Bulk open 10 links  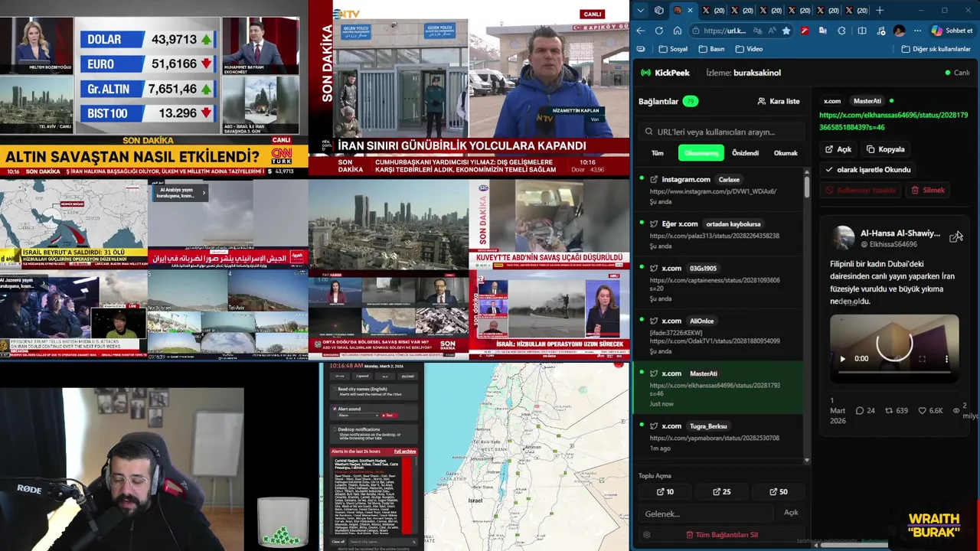click(665, 492)
